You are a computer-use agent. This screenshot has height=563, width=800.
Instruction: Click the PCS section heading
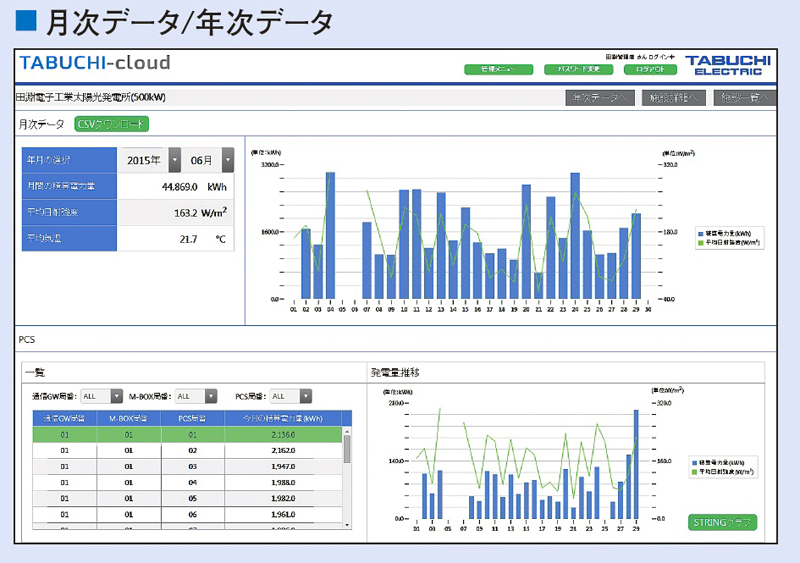[x=27, y=339]
